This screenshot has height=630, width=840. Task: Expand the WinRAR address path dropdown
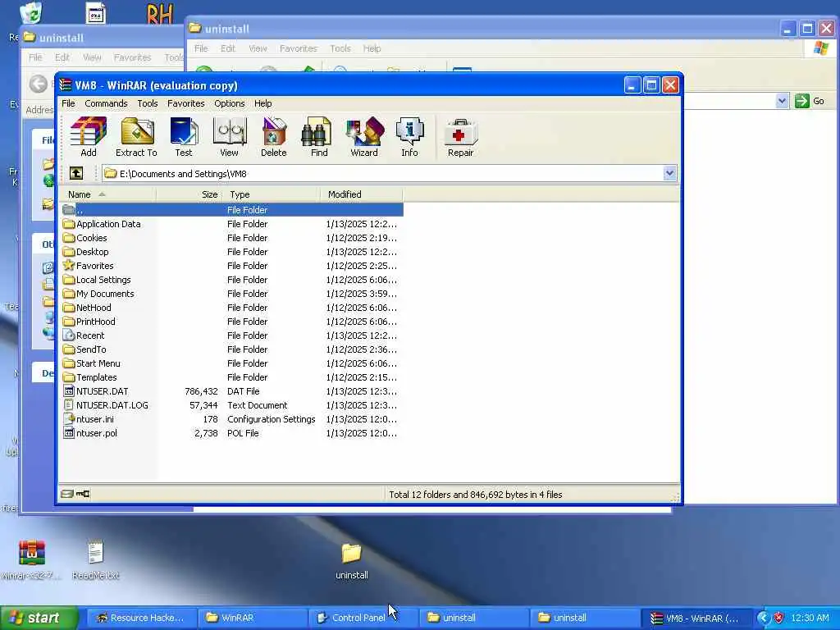tap(669, 173)
